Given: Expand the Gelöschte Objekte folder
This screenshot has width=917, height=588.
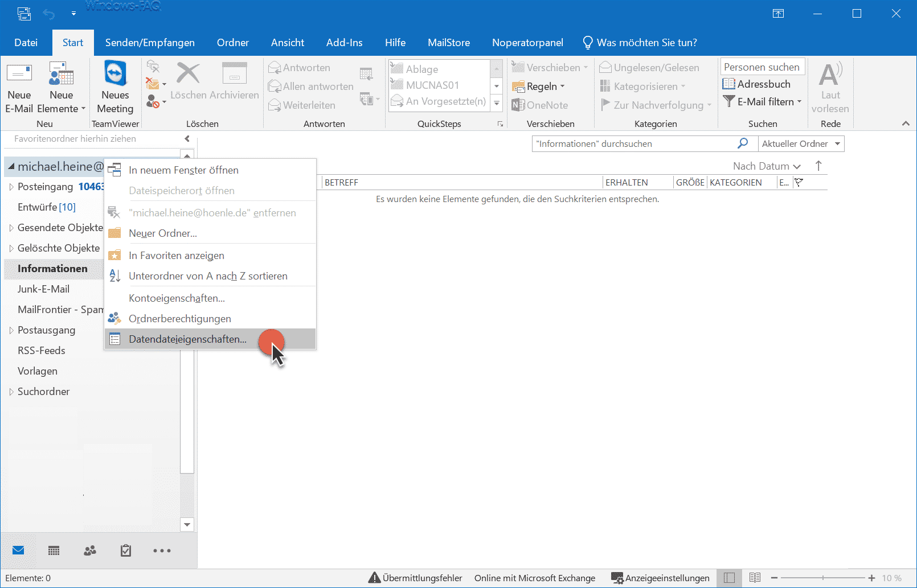Looking at the screenshot, I should 11,248.
